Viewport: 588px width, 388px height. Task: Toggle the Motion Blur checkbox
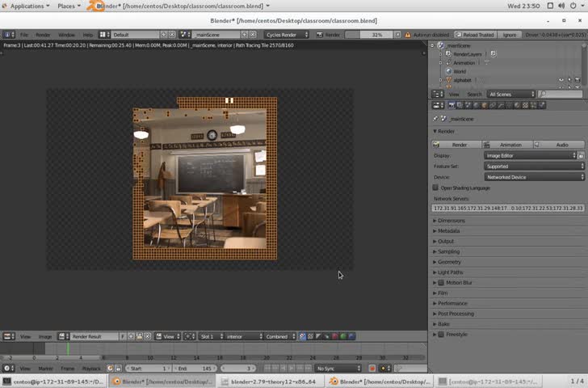click(x=441, y=283)
